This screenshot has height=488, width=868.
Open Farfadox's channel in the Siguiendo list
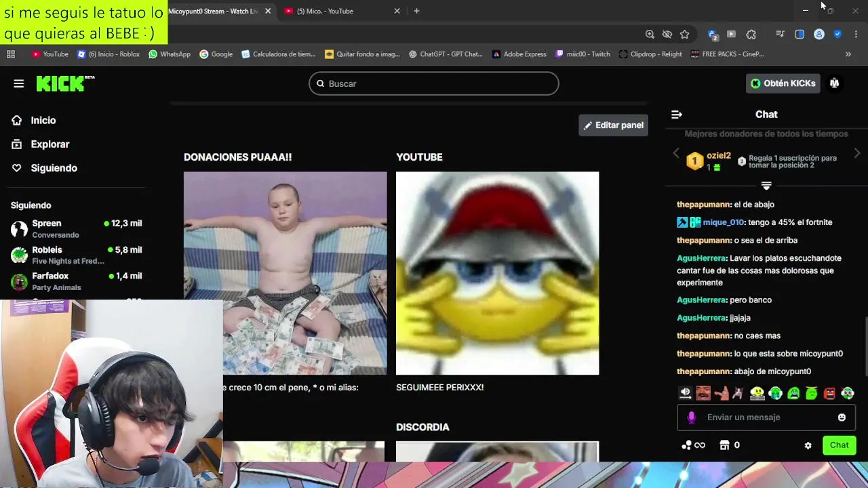coord(76,281)
